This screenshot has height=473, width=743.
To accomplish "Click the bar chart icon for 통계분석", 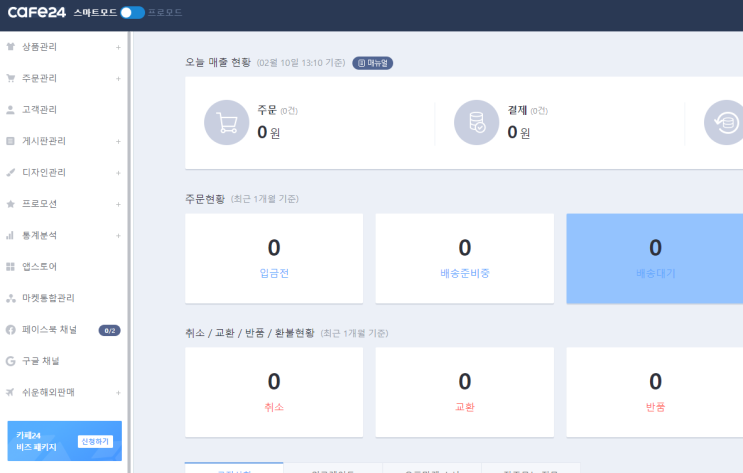I will click(x=10, y=235).
